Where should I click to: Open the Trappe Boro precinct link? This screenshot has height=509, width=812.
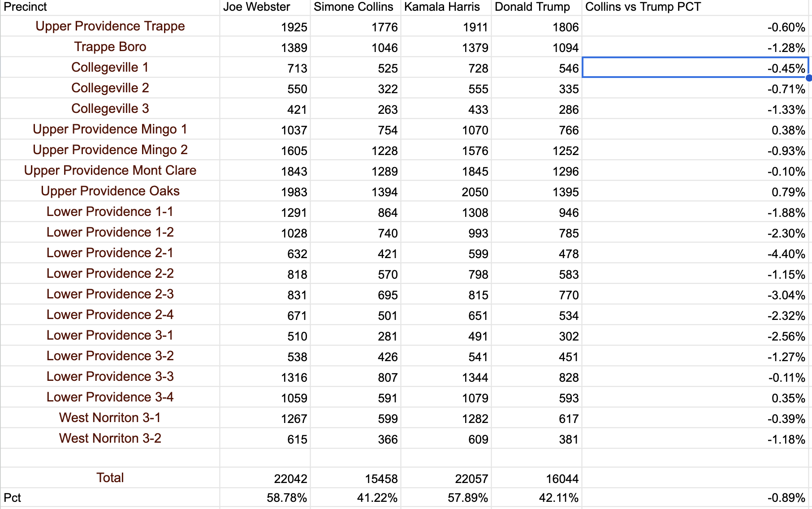(x=110, y=47)
